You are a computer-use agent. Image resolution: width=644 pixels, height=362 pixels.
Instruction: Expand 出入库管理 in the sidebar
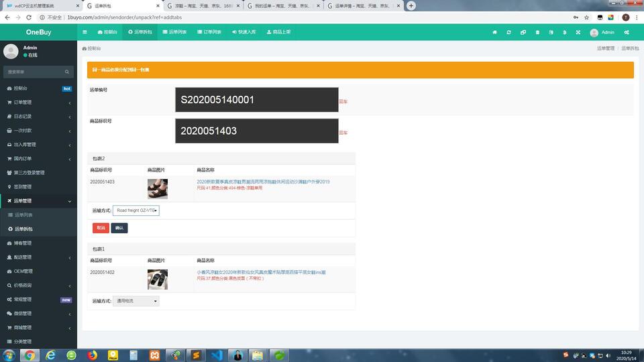pyautogui.click(x=39, y=145)
